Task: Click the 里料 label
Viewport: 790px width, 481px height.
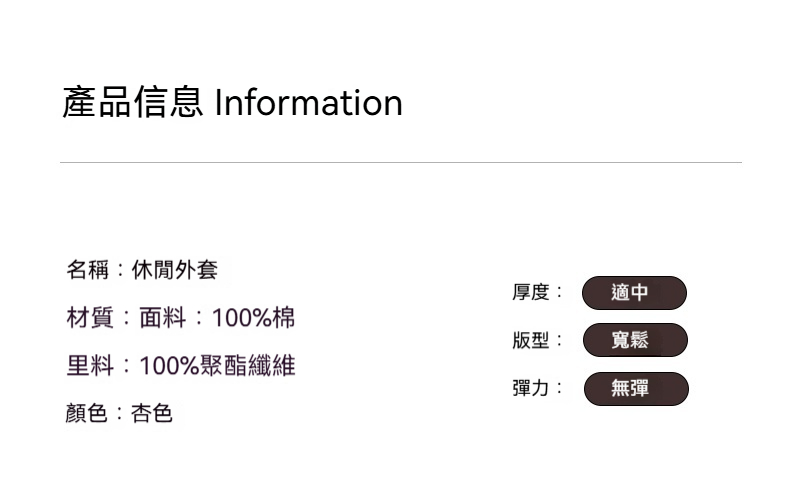Action: click(x=87, y=366)
